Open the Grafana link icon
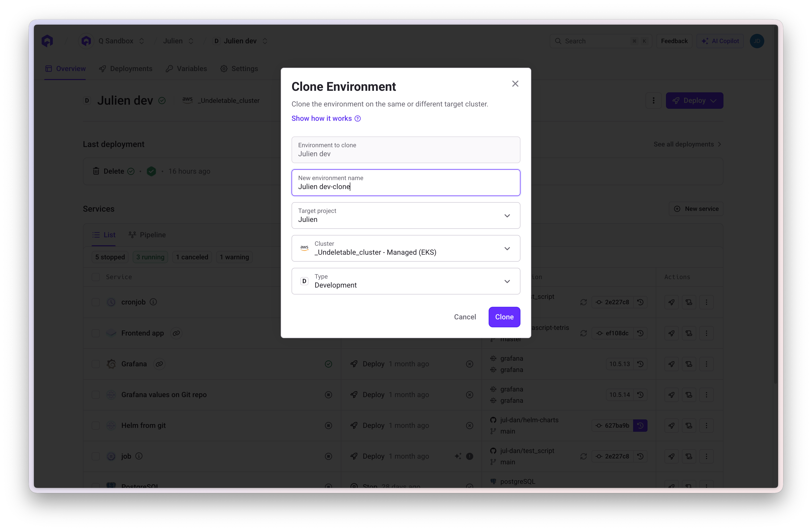812x531 pixels. pos(159,364)
